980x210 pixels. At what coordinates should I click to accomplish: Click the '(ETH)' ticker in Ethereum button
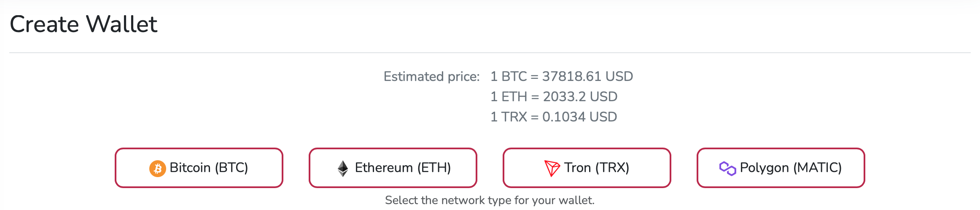click(434, 168)
